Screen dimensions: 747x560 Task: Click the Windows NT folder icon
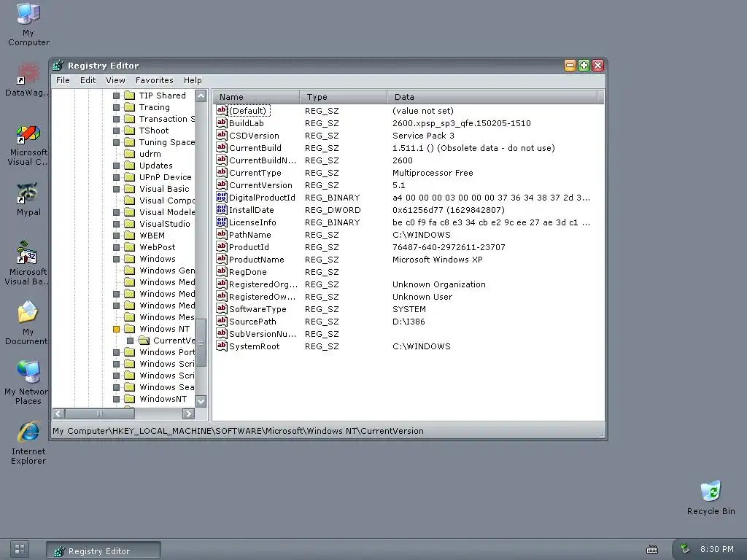point(130,329)
